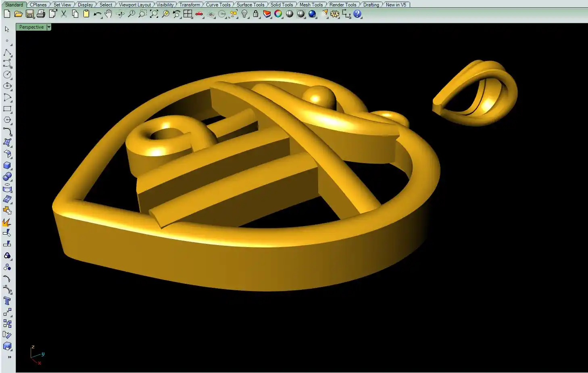Click the Explode tool icon
Image resolution: width=588 pixels, height=373 pixels.
[7, 222]
